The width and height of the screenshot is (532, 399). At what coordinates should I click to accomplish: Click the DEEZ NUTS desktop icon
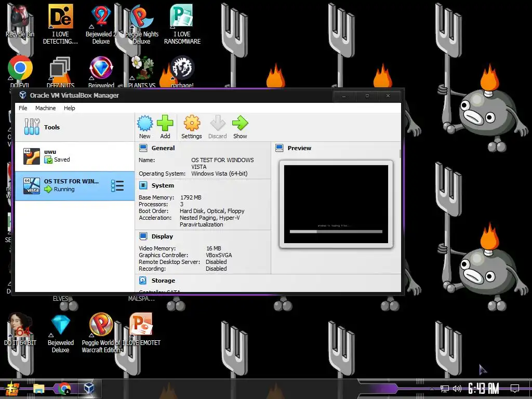point(60,71)
